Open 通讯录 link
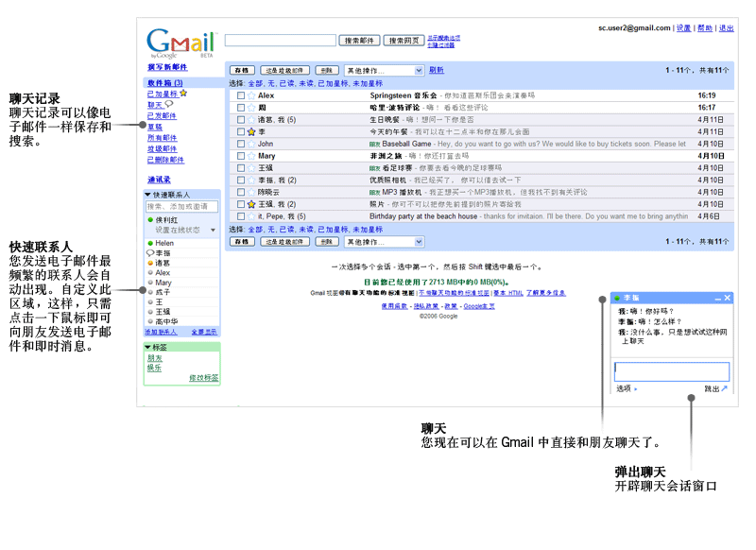Image resolution: width=756 pixels, height=550 pixels. point(159,180)
